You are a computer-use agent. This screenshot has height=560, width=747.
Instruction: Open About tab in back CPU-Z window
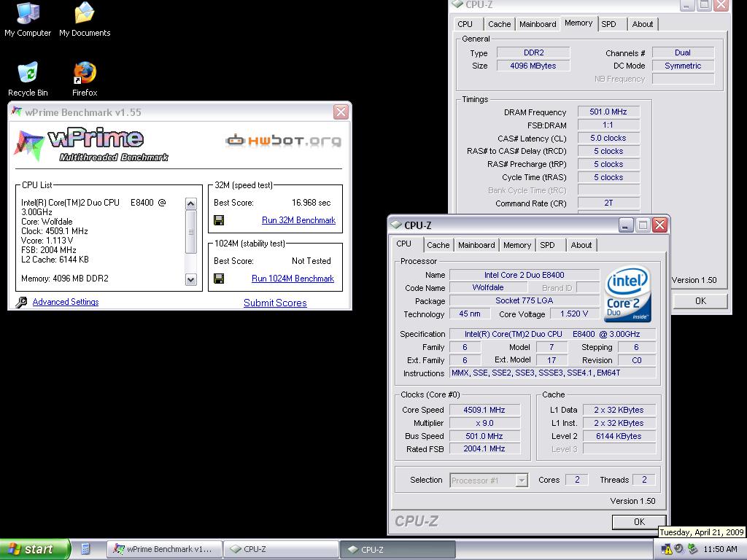click(642, 24)
